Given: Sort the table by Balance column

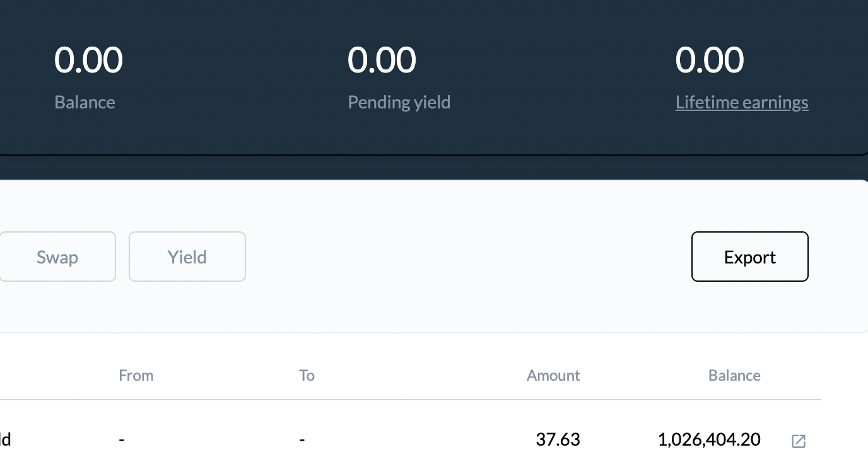Looking at the screenshot, I should 734,375.
